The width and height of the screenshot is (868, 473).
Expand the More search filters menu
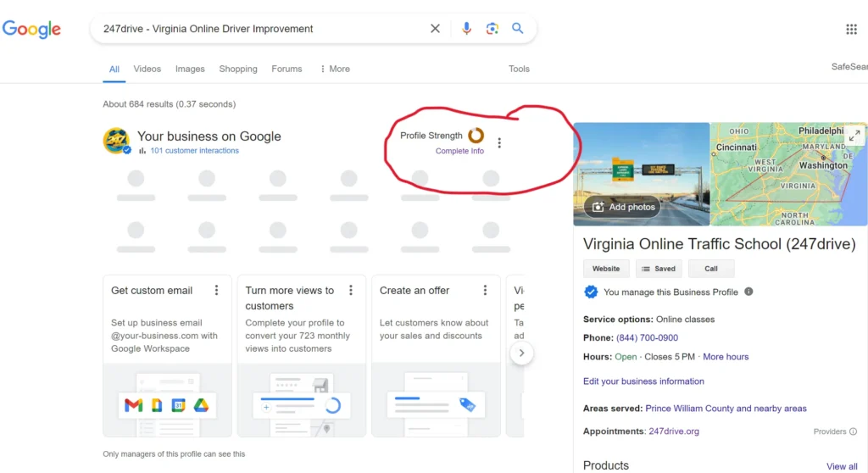click(335, 69)
